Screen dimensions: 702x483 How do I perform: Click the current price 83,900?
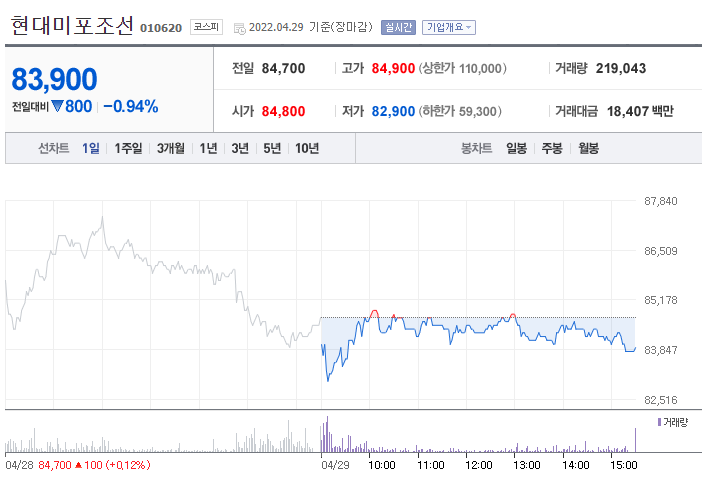pyautogui.click(x=54, y=79)
